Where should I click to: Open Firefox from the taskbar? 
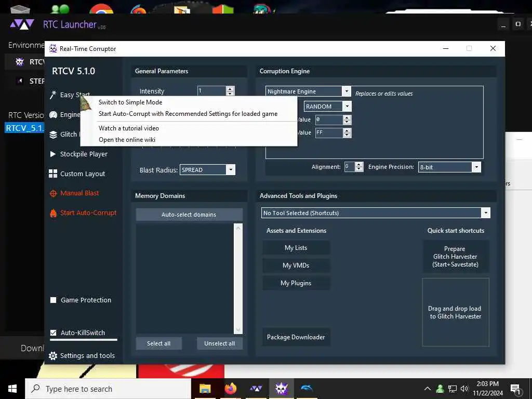(231, 389)
